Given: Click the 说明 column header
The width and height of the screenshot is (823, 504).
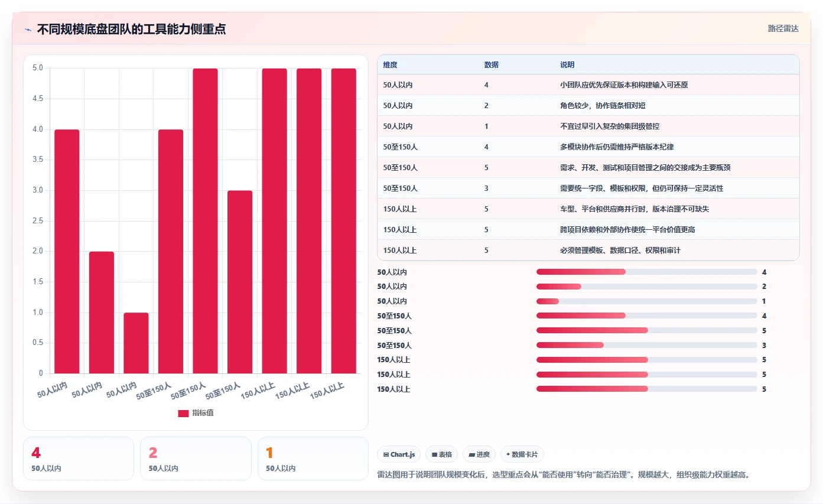Looking at the screenshot, I should tap(567, 64).
